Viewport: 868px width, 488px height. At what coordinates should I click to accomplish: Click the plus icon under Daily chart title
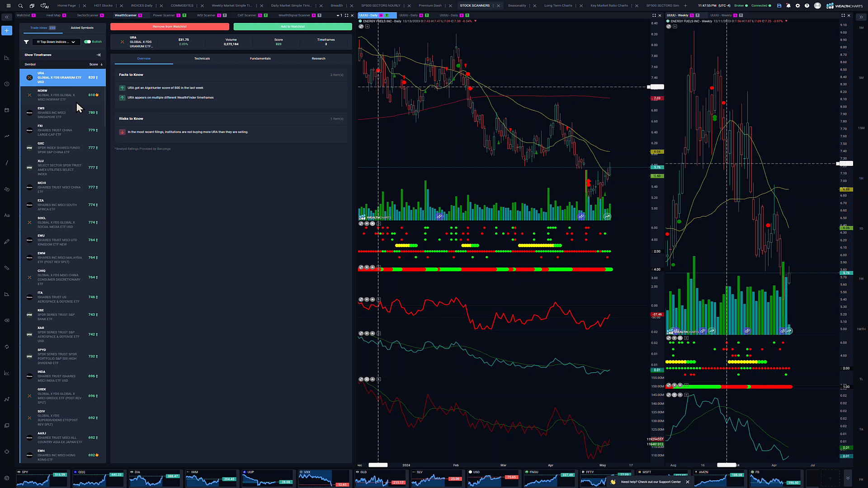tap(367, 27)
